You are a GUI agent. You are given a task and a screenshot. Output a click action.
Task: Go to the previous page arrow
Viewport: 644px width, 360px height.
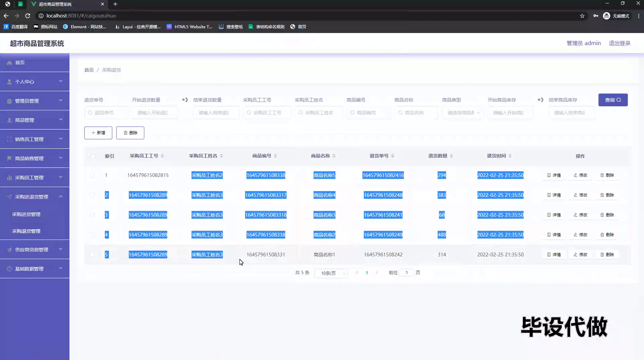357,273
